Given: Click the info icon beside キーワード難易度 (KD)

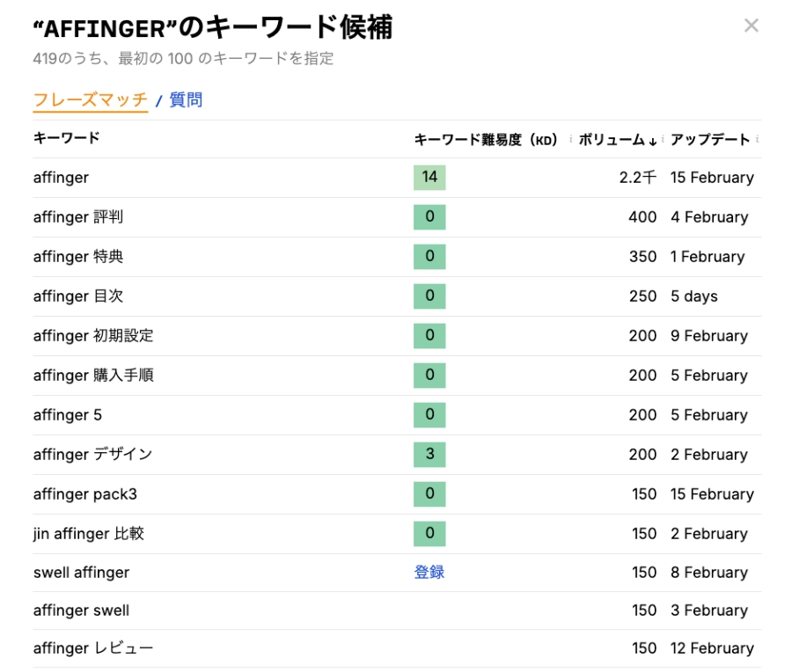Looking at the screenshot, I should tap(571, 139).
